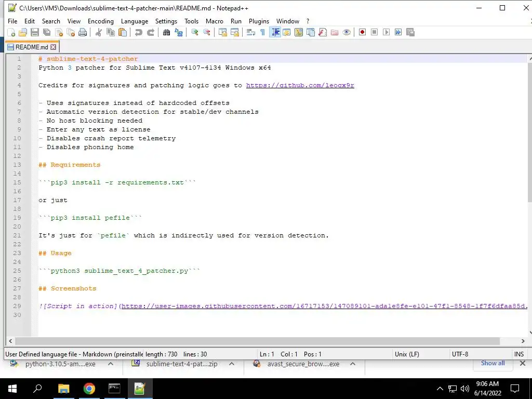532x399 pixels.
Task: Zoom out with the magnifier minus icon
Action: click(x=206, y=32)
